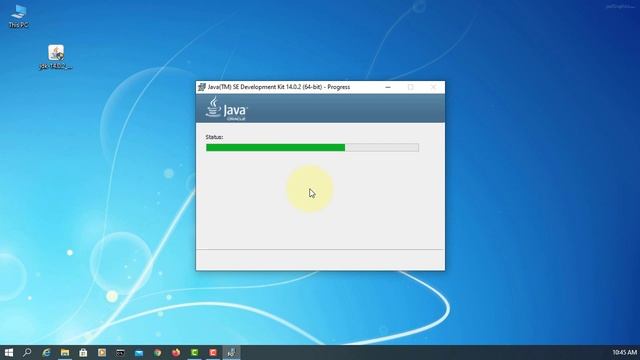
Task: Open the This PC desktop icon
Action: click(18, 16)
